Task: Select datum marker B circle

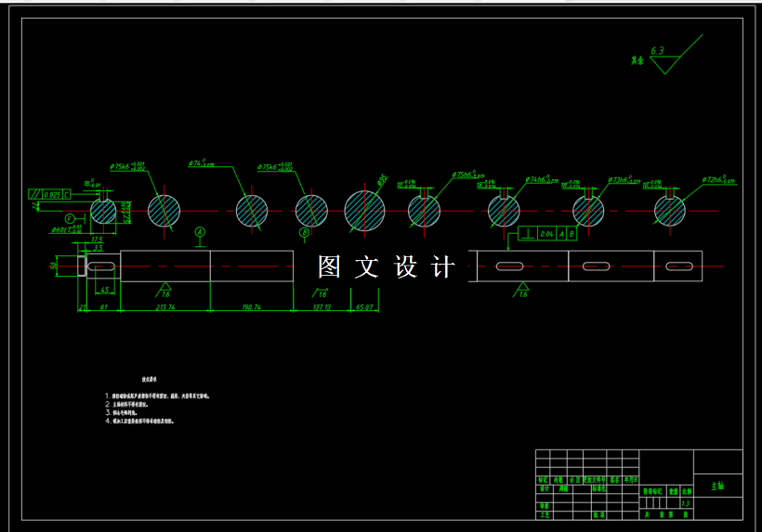Action: tap(304, 232)
